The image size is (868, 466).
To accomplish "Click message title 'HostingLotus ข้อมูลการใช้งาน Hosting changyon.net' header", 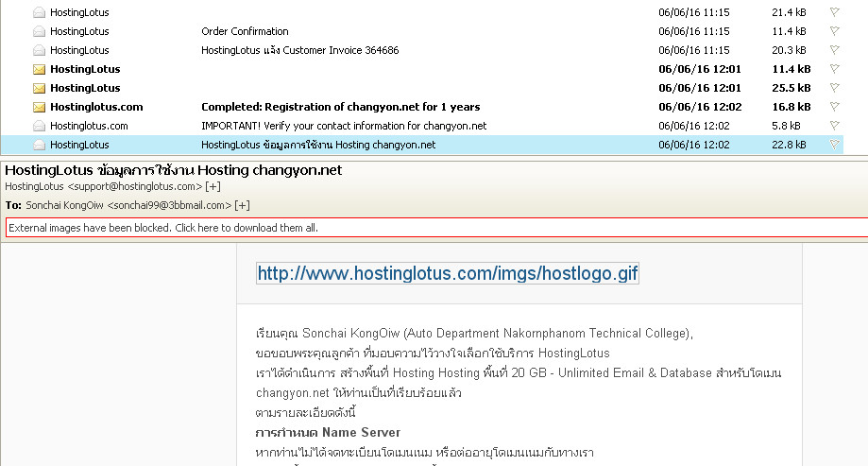I will point(173,170).
